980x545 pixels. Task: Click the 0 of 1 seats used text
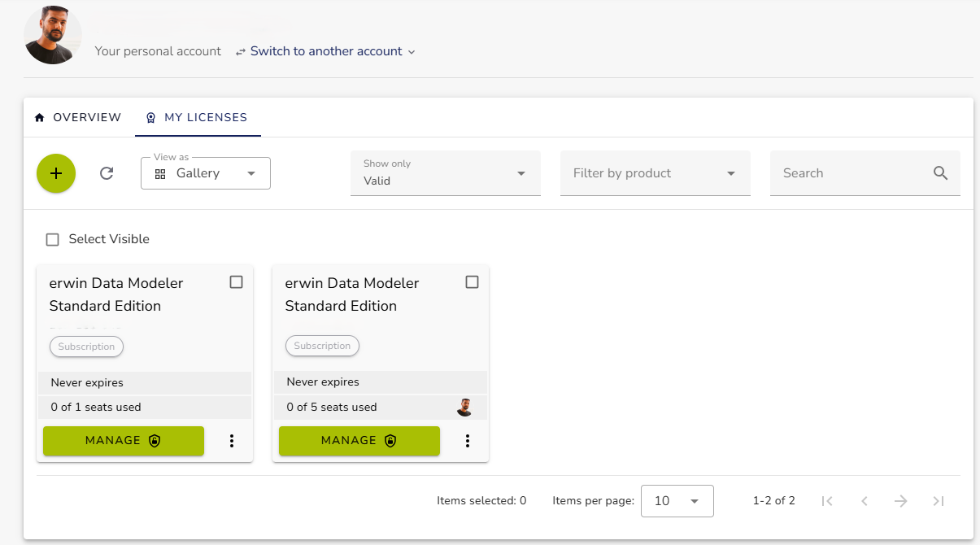(x=96, y=407)
